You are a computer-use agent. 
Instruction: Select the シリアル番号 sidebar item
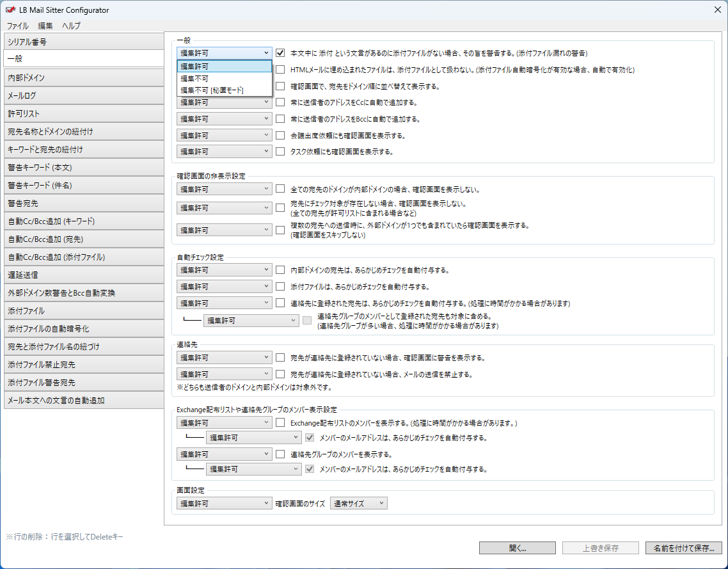point(82,42)
